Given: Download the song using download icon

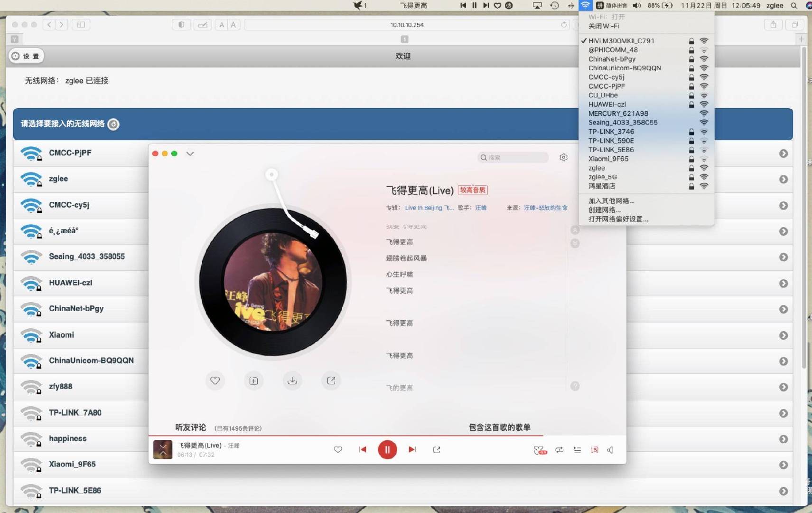Looking at the screenshot, I should [292, 380].
